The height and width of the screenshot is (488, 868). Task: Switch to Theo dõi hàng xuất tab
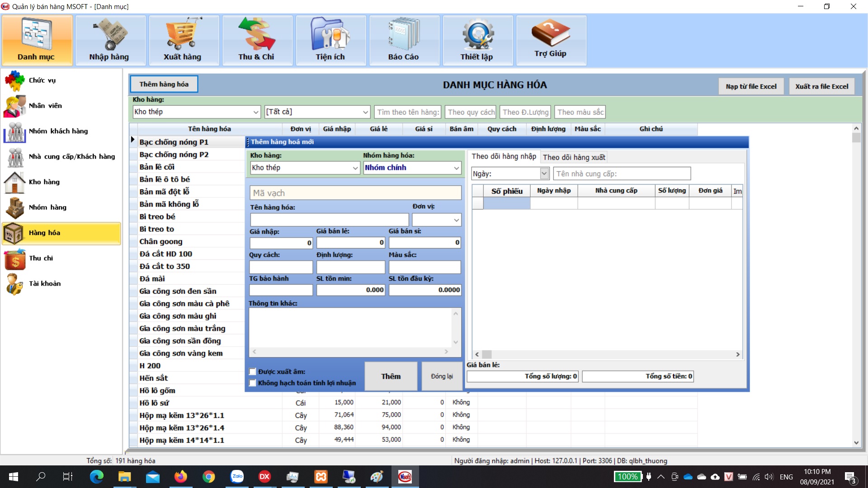pos(574,157)
